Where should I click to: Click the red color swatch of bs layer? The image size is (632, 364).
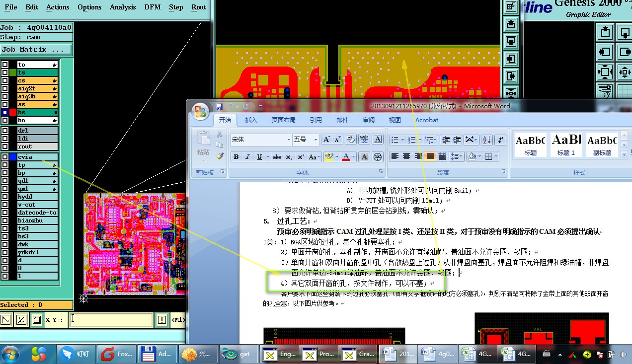pyautogui.click(x=13, y=112)
